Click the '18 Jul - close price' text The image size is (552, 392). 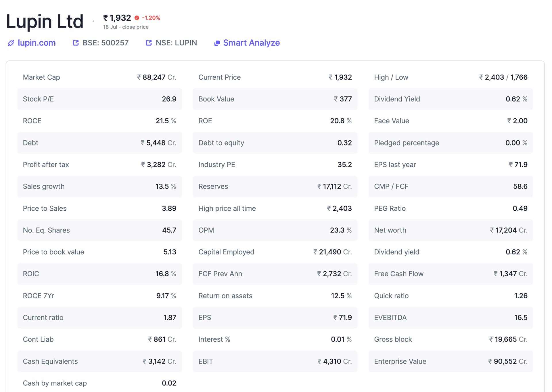click(x=126, y=27)
